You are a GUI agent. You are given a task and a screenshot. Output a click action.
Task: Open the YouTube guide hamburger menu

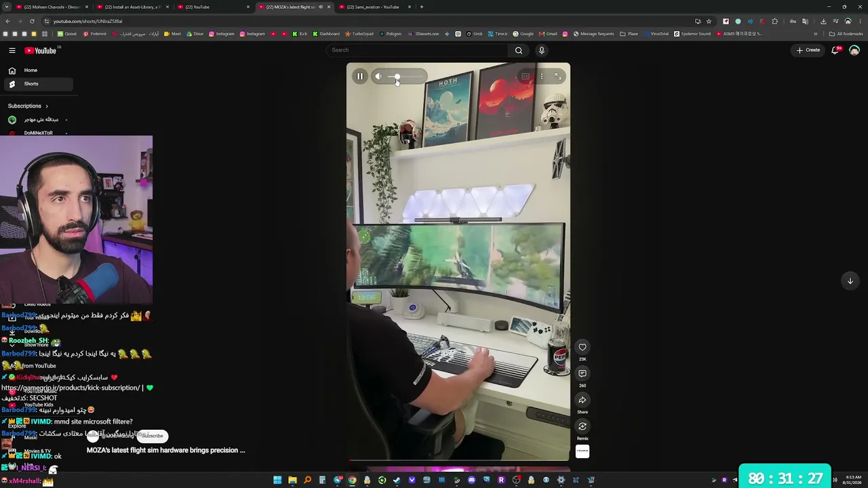point(12,50)
